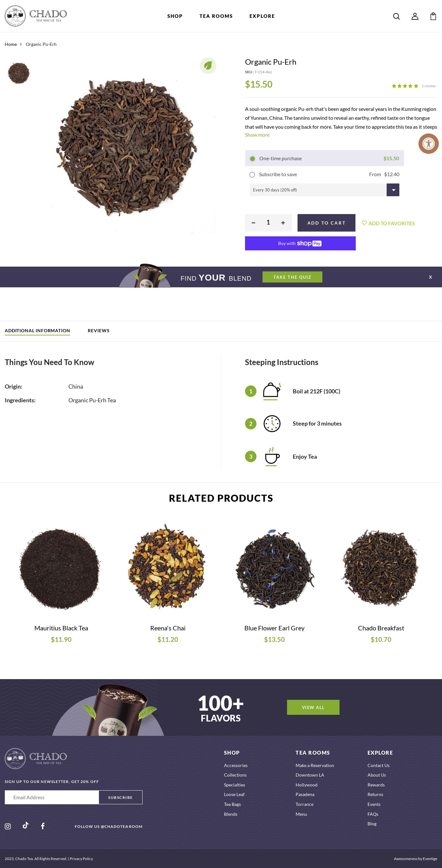Open the accessibility widget icon

pos(428,144)
